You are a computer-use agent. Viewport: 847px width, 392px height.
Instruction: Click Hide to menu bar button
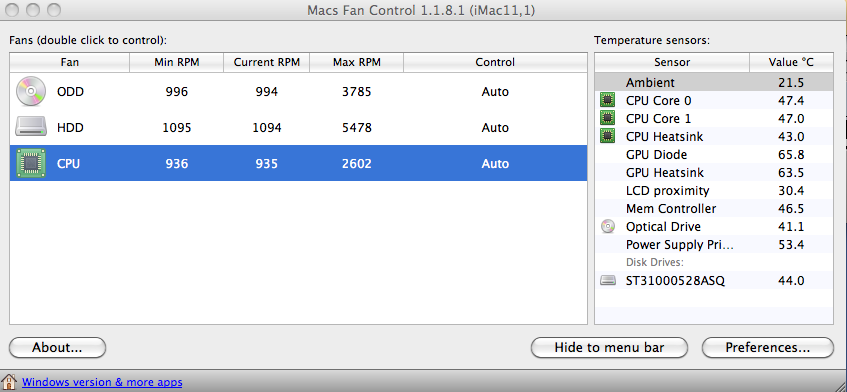pyautogui.click(x=609, y=347)
